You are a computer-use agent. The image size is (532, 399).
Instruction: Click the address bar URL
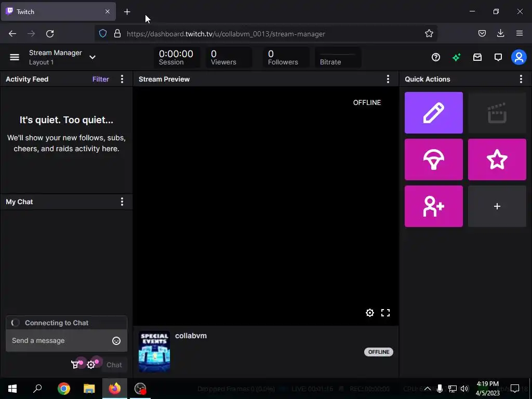tap(225, 34)
